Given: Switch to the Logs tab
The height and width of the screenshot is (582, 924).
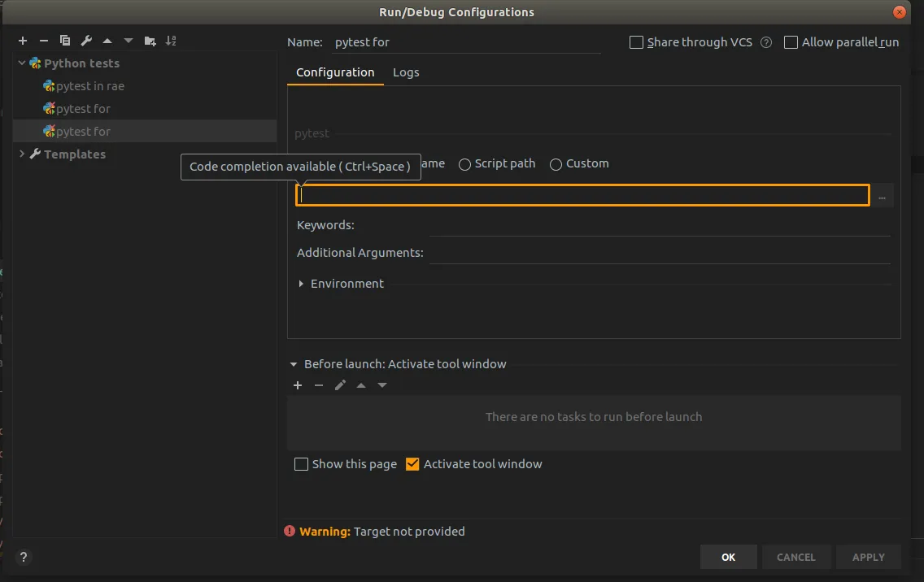Looking at the screenshot, I should point(406,72).
